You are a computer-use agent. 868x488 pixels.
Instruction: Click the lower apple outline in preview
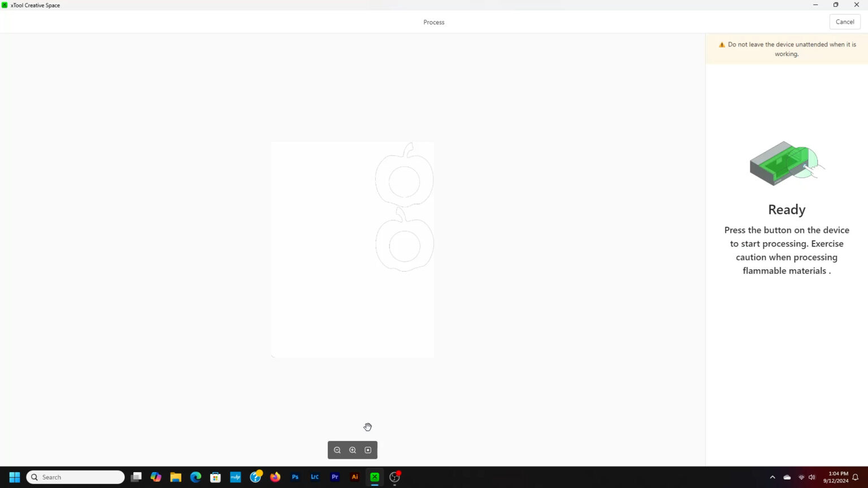click(x=405, y=241)
